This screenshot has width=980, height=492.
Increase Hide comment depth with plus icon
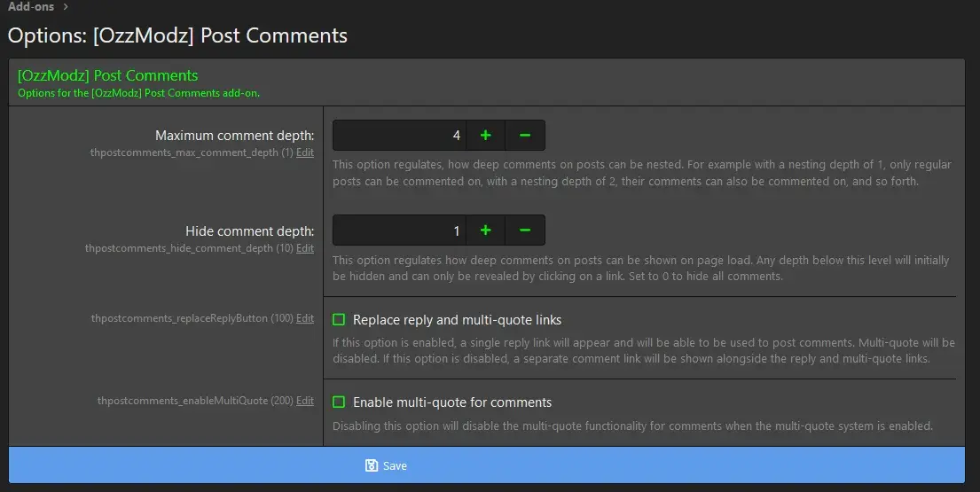tap(485, 230)
